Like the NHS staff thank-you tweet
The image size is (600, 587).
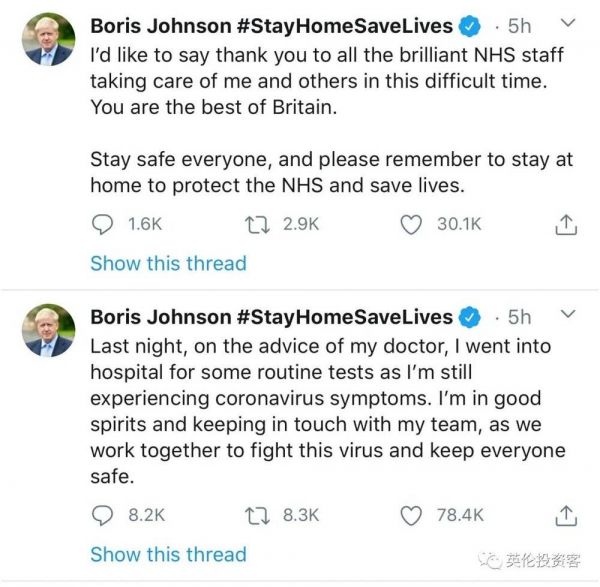(410, 225)
